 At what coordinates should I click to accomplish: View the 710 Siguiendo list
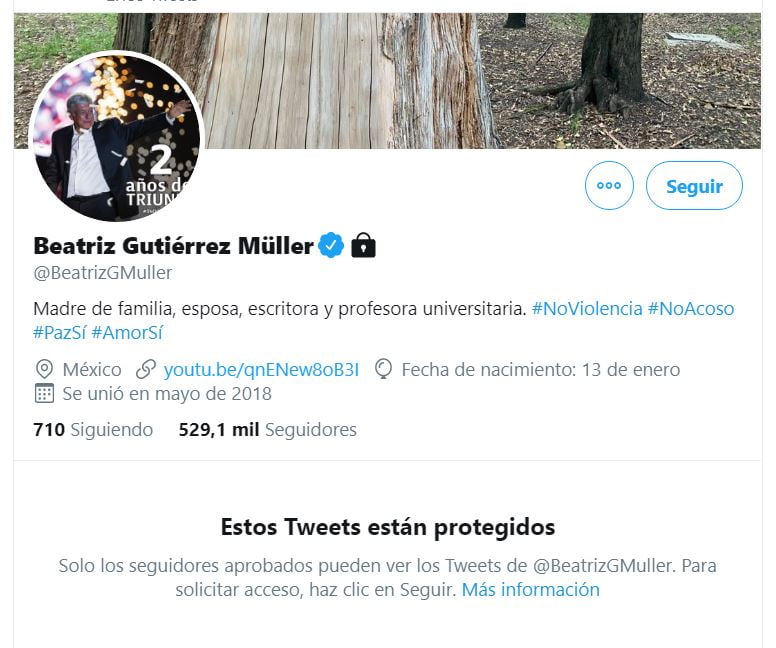pos(93,429)
